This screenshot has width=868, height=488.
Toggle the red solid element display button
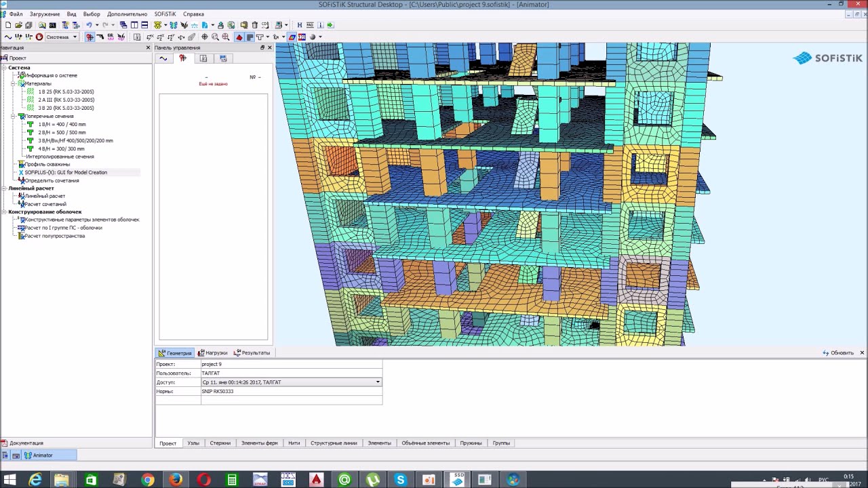[239, 37]
